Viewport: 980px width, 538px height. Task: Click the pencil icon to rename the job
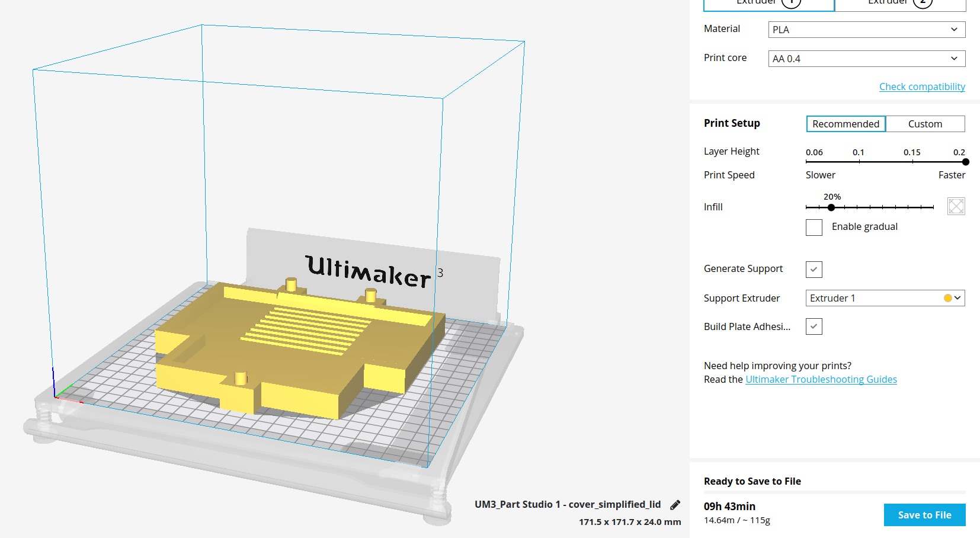pyautogui.click(x=675, y=505)
